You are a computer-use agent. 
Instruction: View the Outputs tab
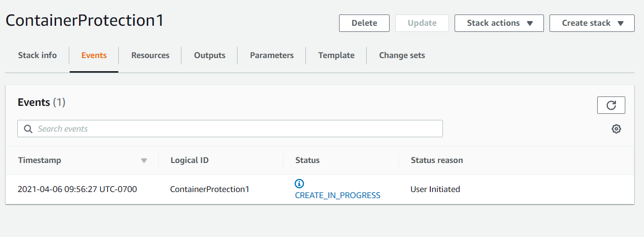210,55
